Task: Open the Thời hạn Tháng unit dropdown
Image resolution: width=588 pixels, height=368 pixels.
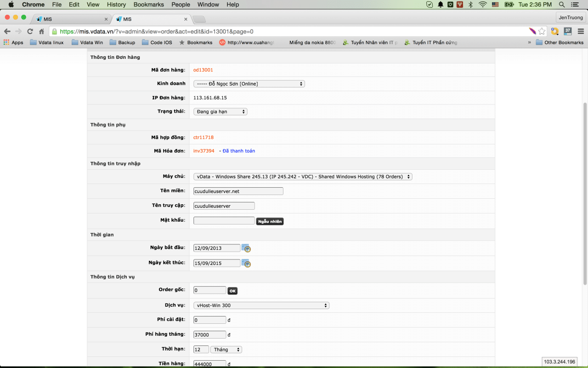Action: (x=226, y=350)
